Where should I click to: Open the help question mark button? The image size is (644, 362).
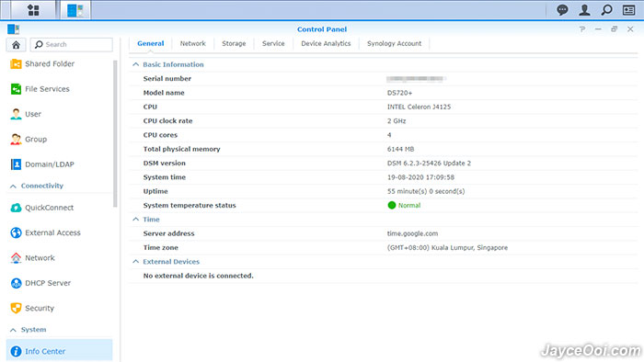coord(582,29)
